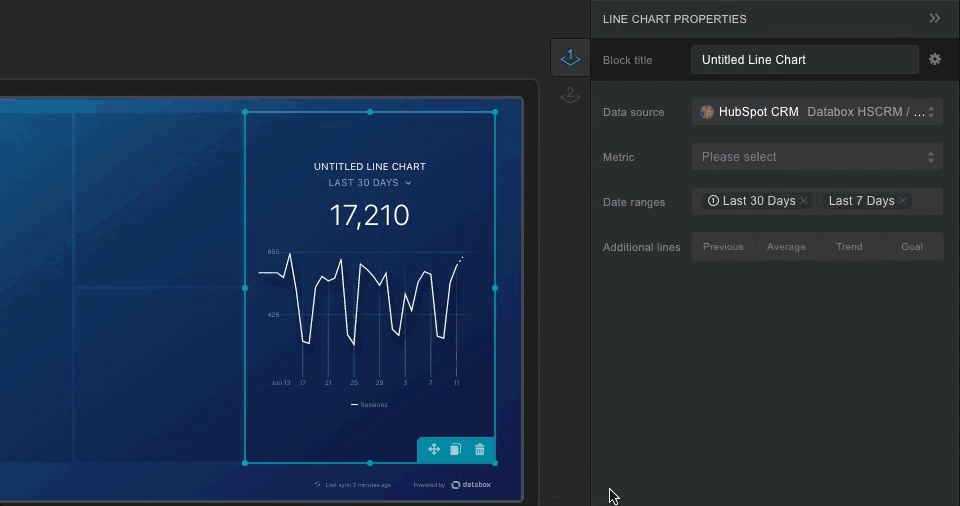The width and height of the screenshot is (960, 506).
Task: Click the Sessions legend entry
Action: click(x=370, y=405)
